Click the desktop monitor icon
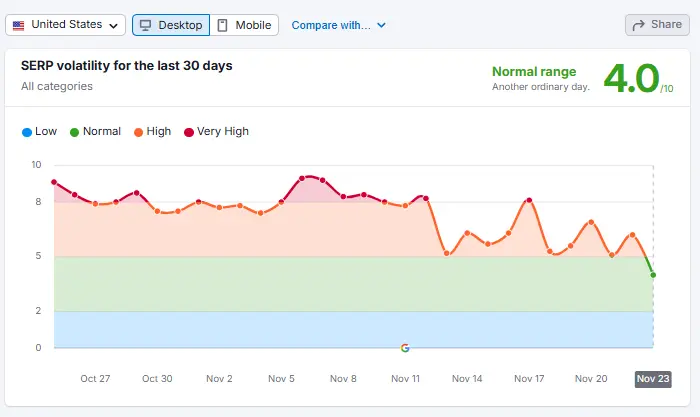 click(x=145, y=25)
